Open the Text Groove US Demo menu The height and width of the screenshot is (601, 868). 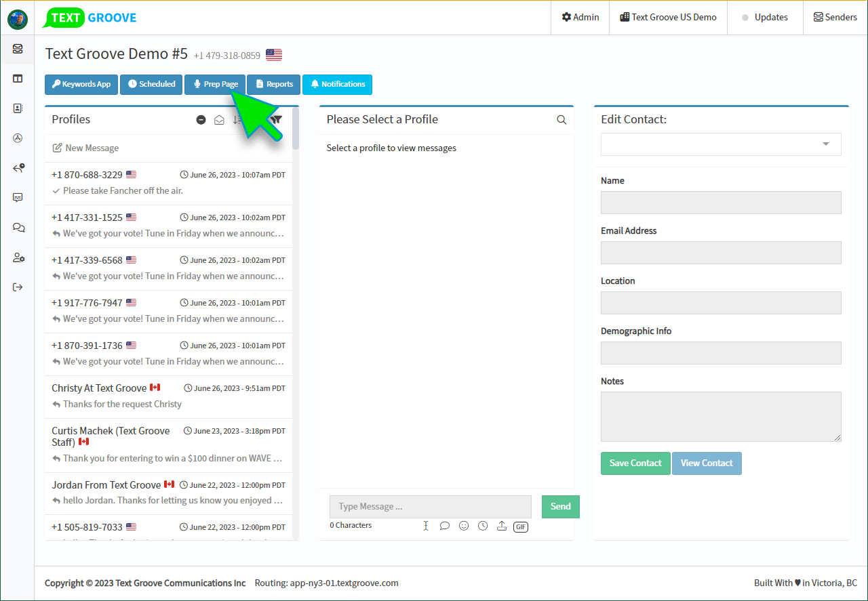668,18
